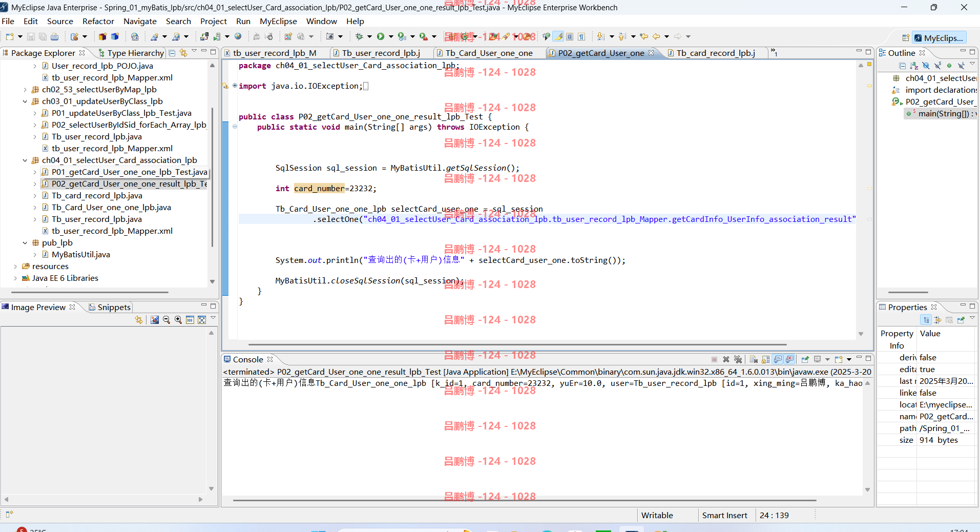Close the P02_getCard_User_one editor tab
Screen dimensions: 980x532
point(651,53)
